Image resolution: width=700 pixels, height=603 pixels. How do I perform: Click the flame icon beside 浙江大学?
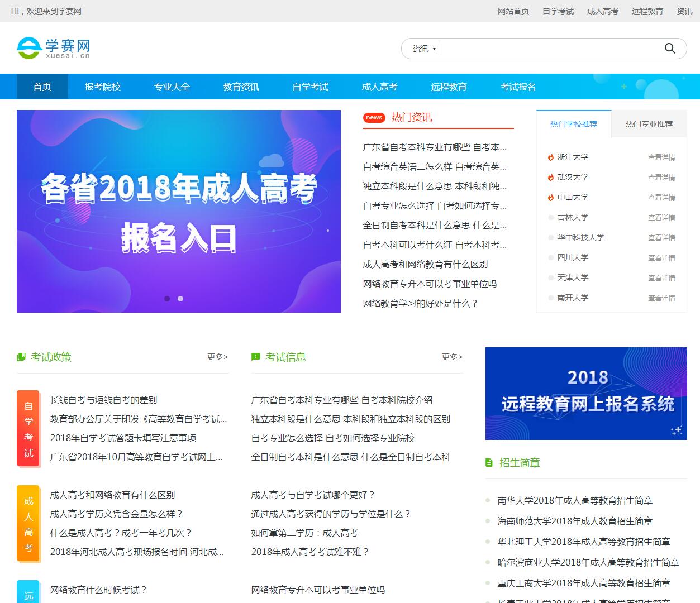tap(551, 157)
